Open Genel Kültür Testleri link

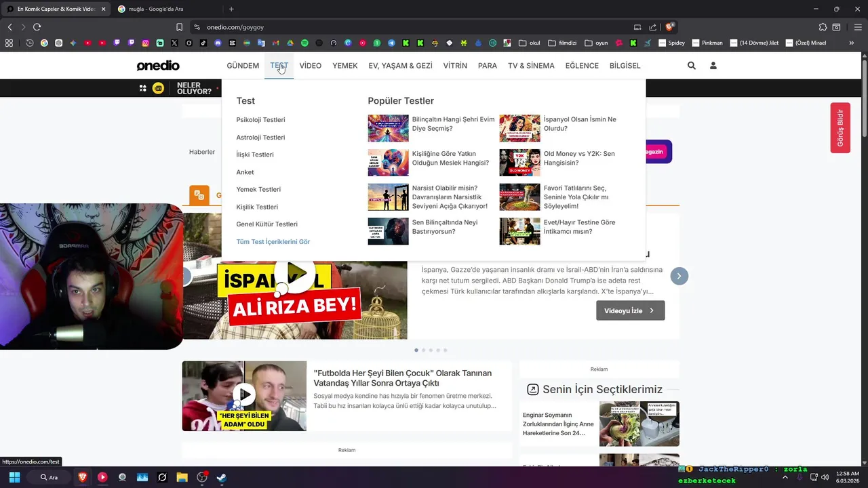267,224
